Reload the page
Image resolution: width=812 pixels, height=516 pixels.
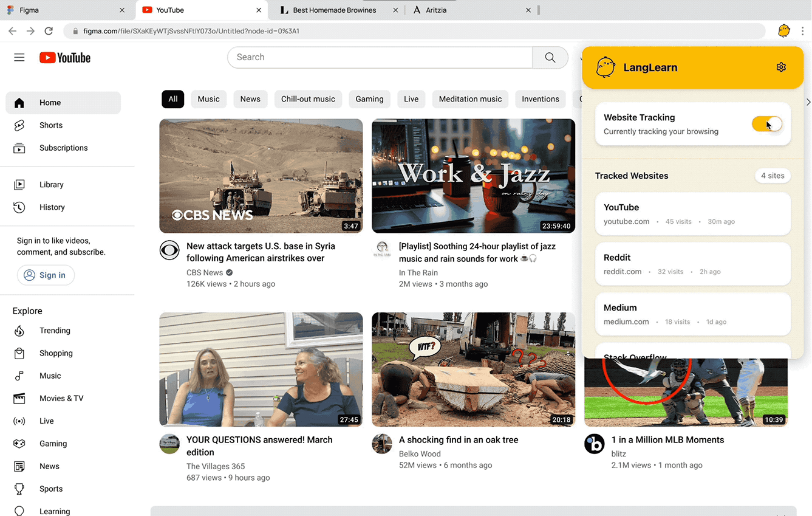point(49,31)
